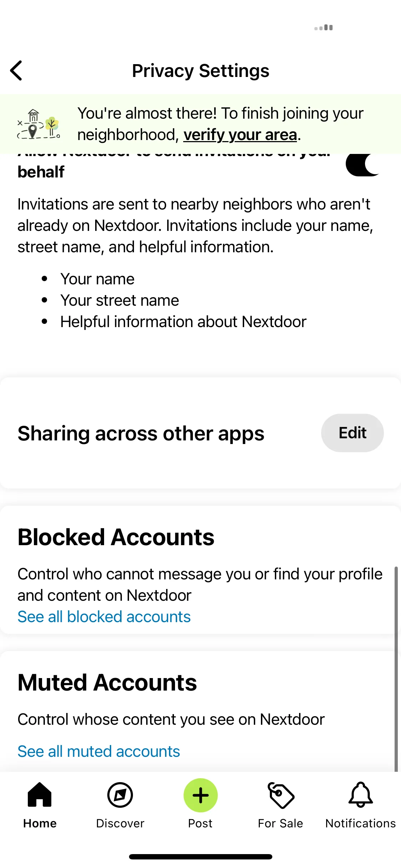The width and height of the screenshot is (401, 868).
Task: Tap the Home house icon
Action: point(40,794)
